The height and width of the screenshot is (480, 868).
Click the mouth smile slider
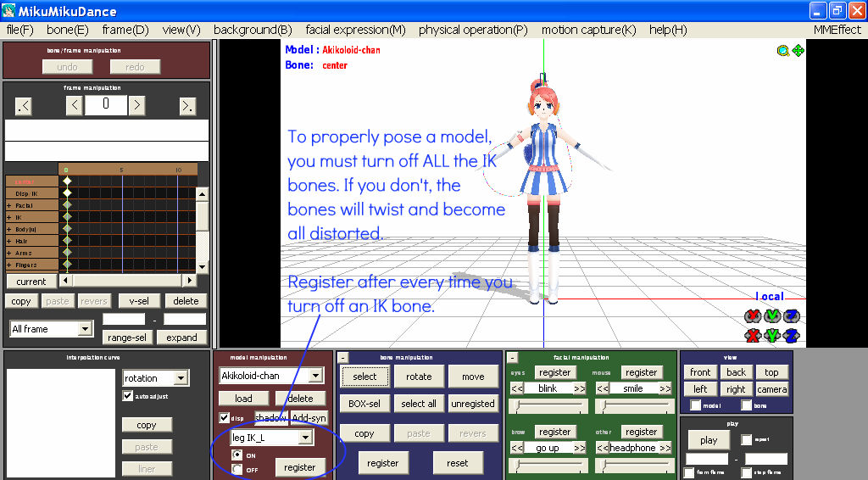(x=634, y=406)
